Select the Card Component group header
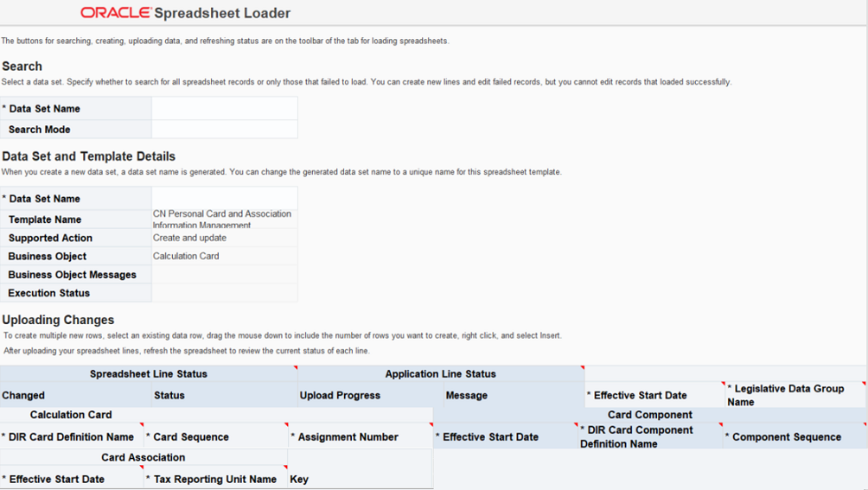Viewport: 868px width, 490px height. tap(650, 415)
